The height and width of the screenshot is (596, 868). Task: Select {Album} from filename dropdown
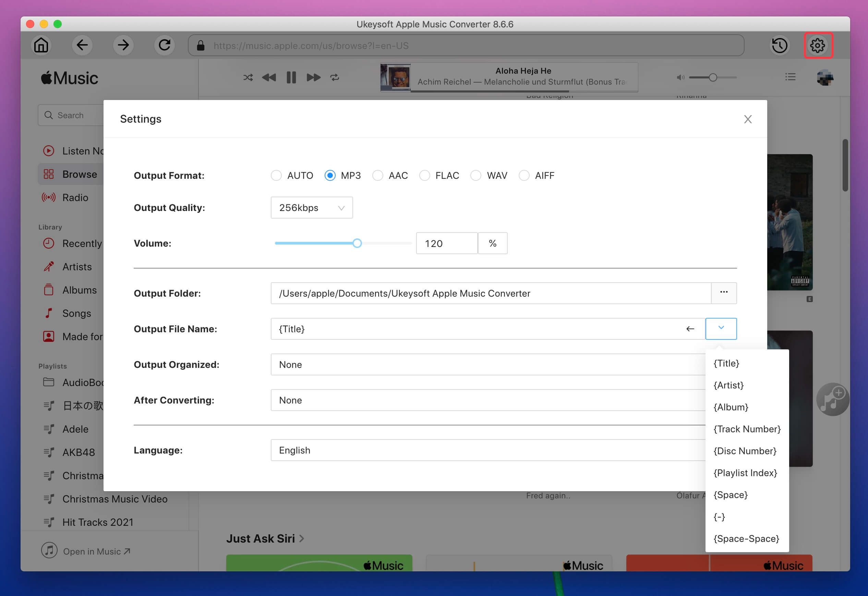click(x=731, y=407)
